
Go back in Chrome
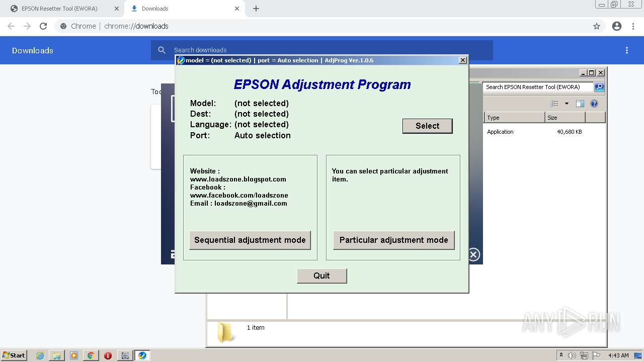pyautogui.click(x=11, y=26)
